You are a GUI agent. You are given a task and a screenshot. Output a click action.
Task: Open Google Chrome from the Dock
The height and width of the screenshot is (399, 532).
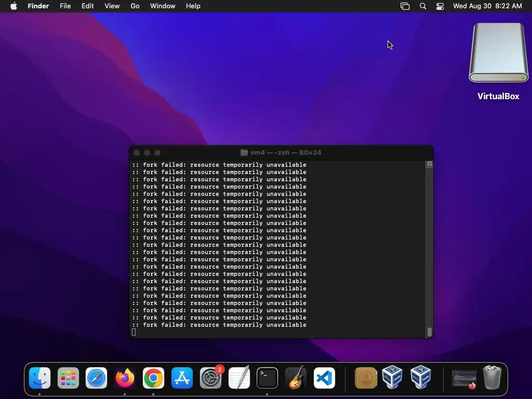tap(153, 378)
